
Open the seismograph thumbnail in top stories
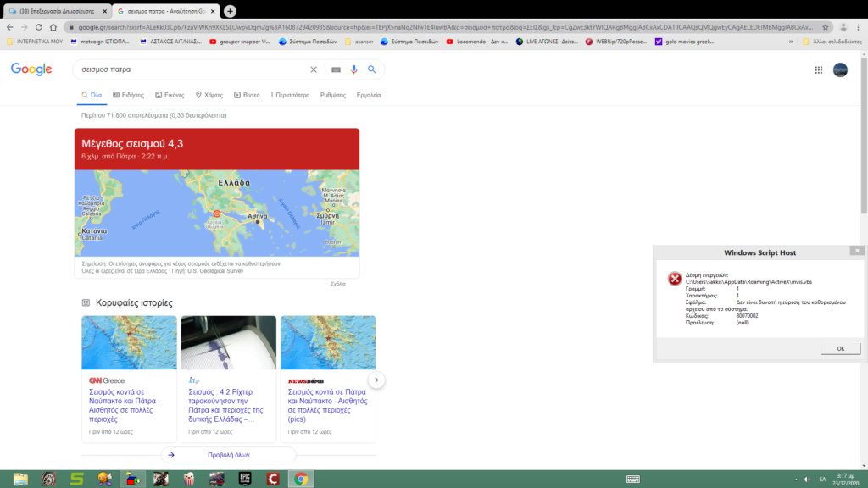pyautogui.click(x=229, y=342)
